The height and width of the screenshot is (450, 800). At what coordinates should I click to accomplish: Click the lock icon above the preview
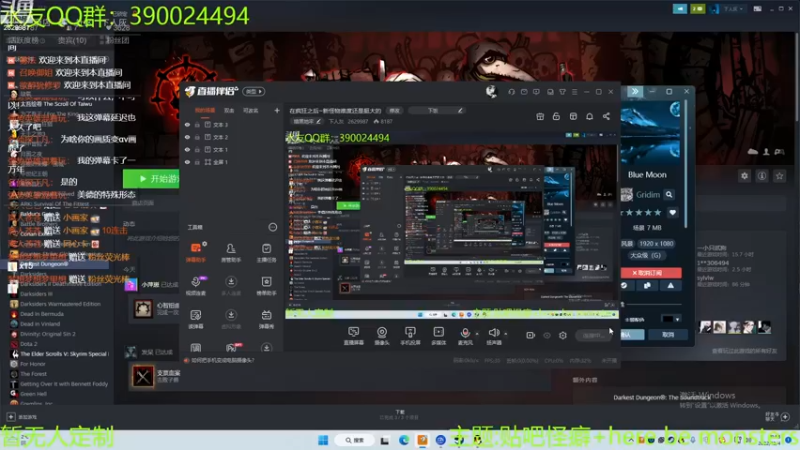point(556,116)
